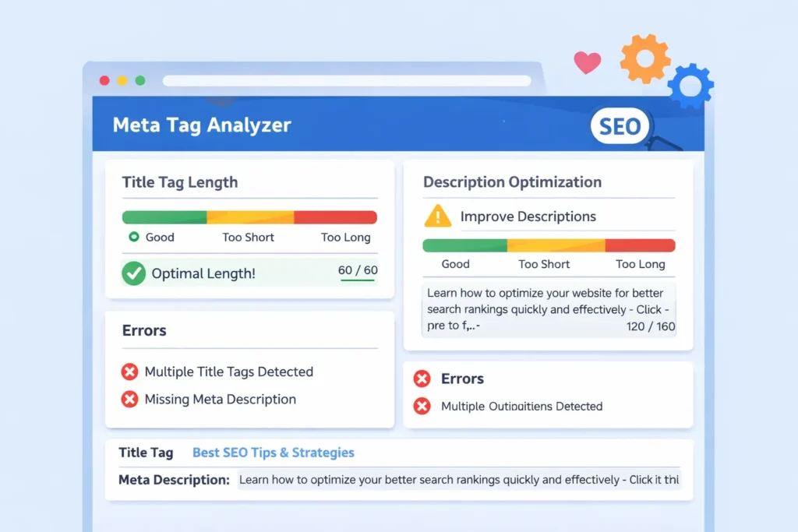This screenshot has height=532, width=798.
Task: Click error icon beside Multiple Title Tags Detected
Action: (x=130, y=372)
